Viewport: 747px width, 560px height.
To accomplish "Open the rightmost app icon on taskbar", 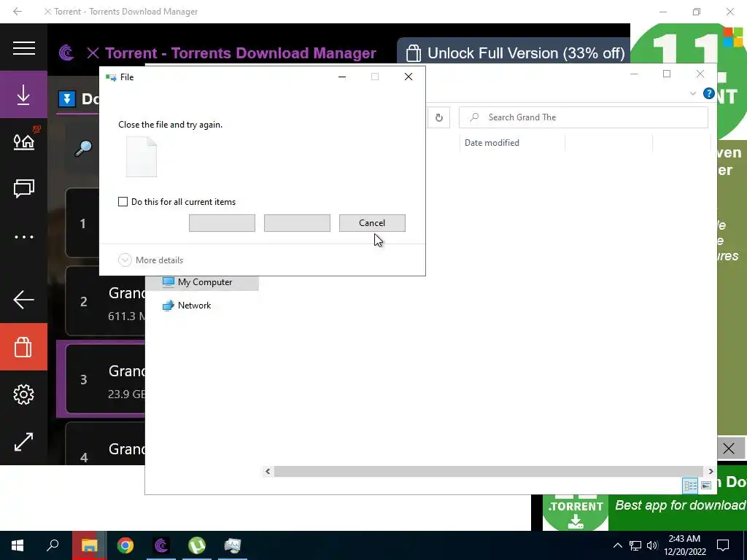I will coord(233,545).
